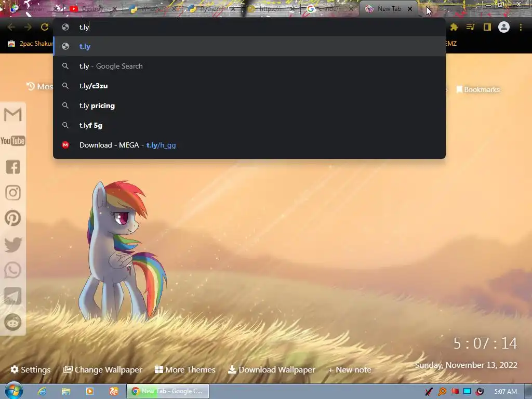Choose the 't.lyf 5g' suggestion

249,125
